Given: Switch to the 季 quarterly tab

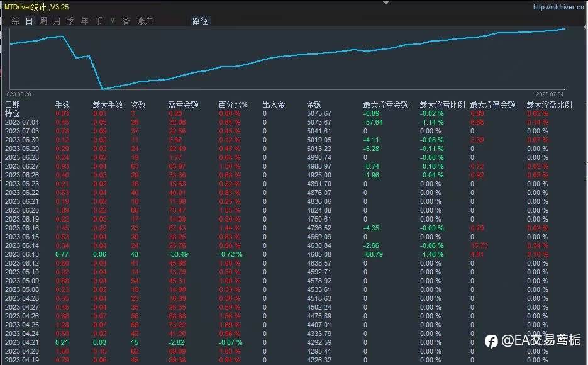Looking at the screenshot, I should click(71, 21).
